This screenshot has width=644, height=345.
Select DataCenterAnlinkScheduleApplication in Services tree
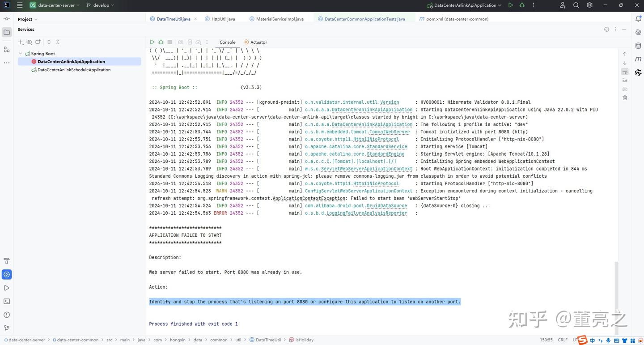pos(74,70)
